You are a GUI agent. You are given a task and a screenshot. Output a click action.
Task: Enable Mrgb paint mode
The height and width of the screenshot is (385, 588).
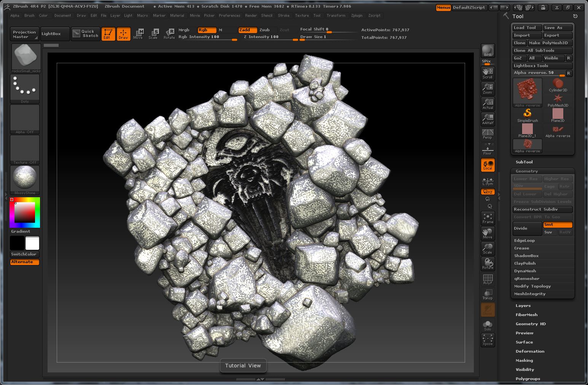coord(187,30)
